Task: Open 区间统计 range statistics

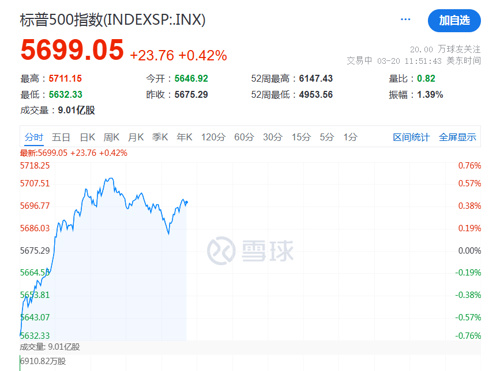Action: (x=411, y=137)
